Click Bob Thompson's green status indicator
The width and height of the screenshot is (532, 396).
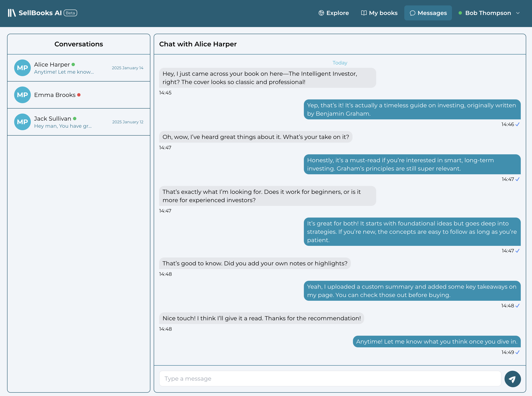[x=460, y=13]
